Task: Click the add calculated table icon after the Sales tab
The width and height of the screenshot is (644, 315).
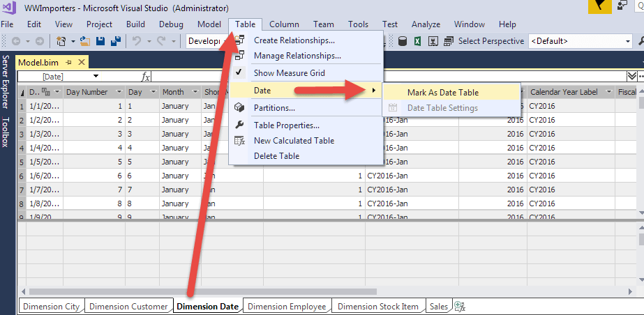Action: click(x=459, y=307)
